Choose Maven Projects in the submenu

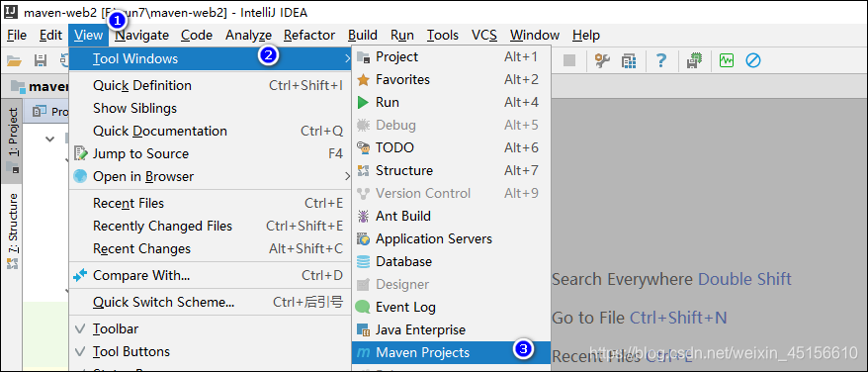tap(451, 352)
